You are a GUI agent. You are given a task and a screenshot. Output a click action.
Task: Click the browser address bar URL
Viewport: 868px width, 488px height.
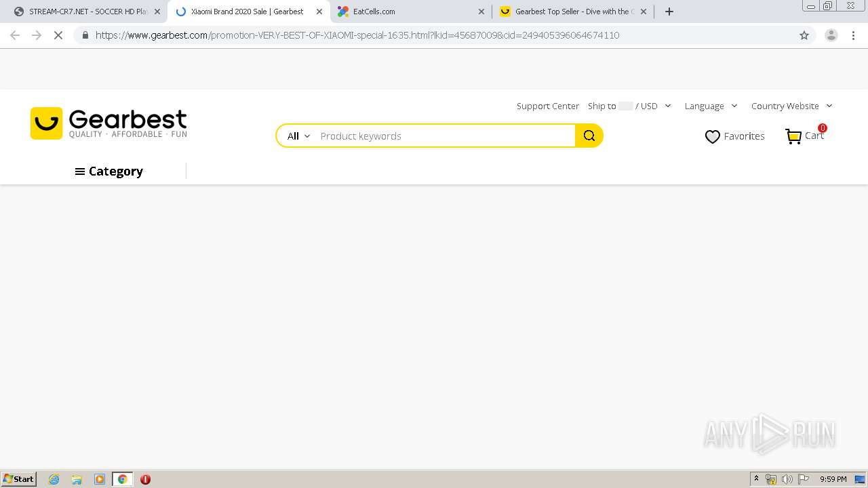(x=357, y=35)
